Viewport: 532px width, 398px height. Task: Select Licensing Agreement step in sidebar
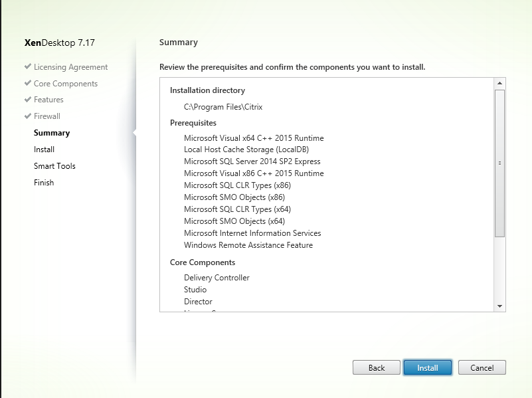(70, 67)
